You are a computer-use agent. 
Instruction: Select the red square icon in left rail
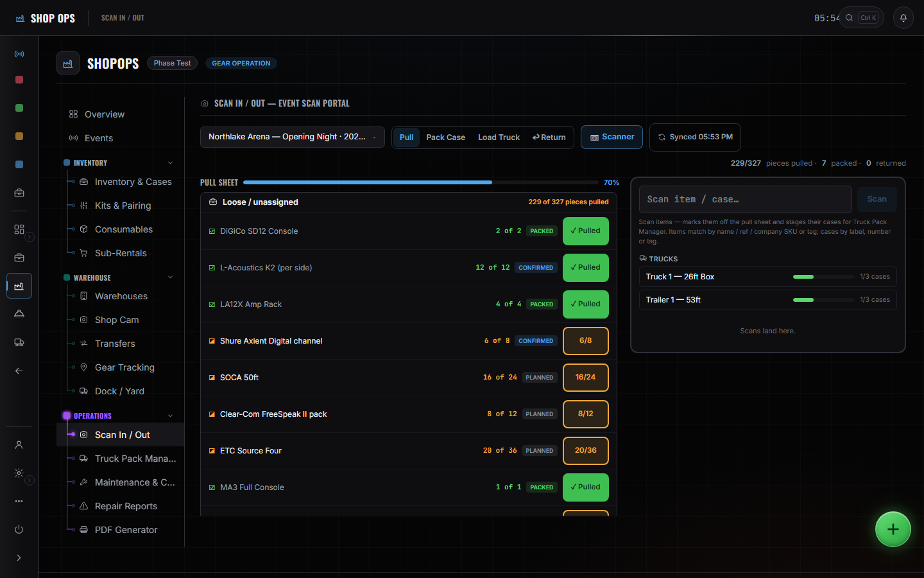[19, 80]
